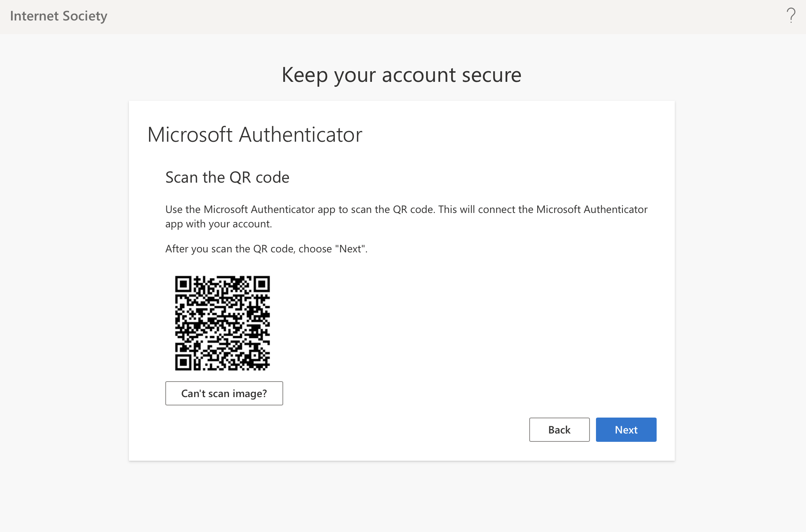
Task: Click the QR code's top-right finder square
Action: (262, 284)
